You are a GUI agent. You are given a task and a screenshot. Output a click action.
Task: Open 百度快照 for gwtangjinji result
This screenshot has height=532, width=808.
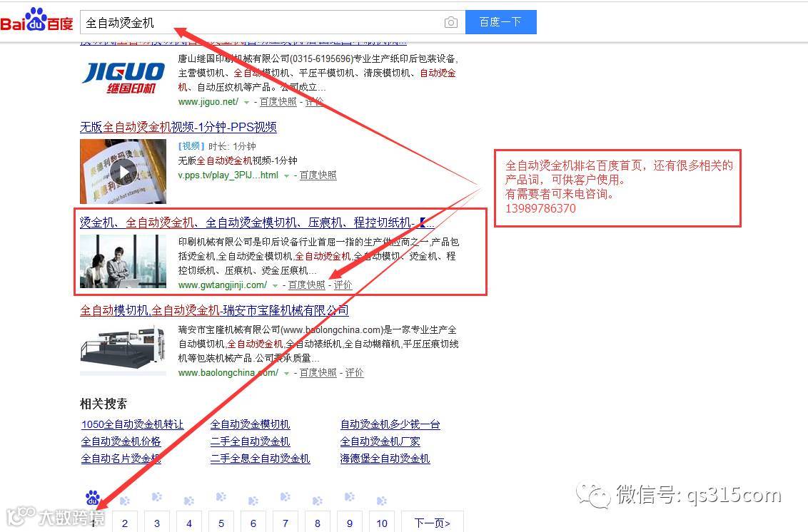(307, 285)
